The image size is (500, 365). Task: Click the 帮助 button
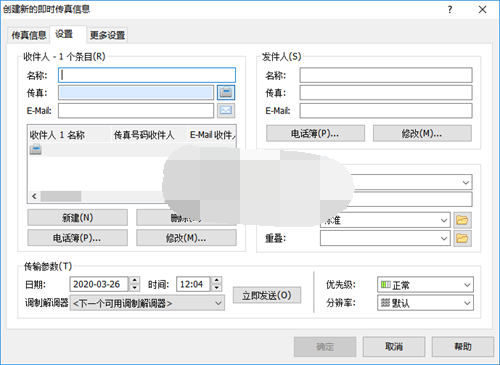click(x=463, y=347)
